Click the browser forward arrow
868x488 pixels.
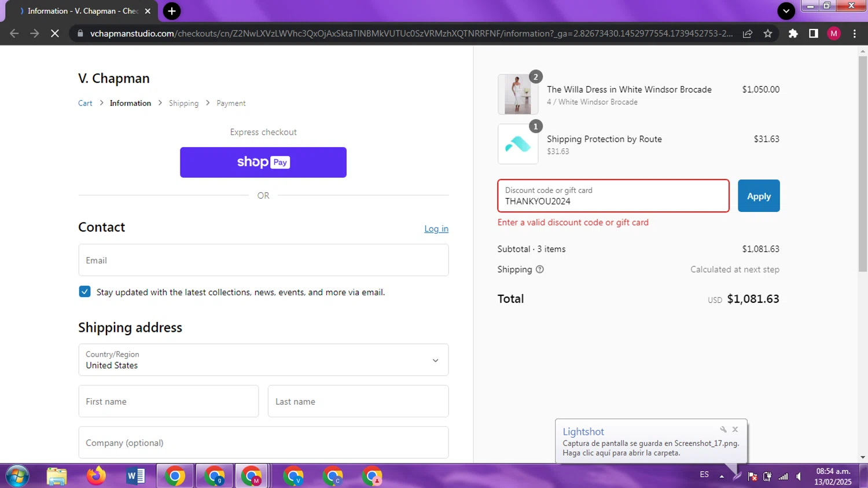[x=34, y=34]
